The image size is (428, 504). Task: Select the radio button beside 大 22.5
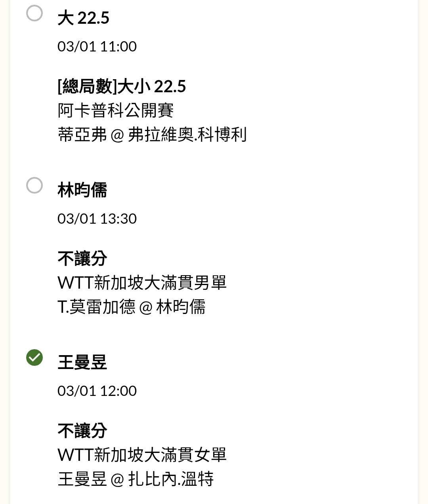pos(34,13)
